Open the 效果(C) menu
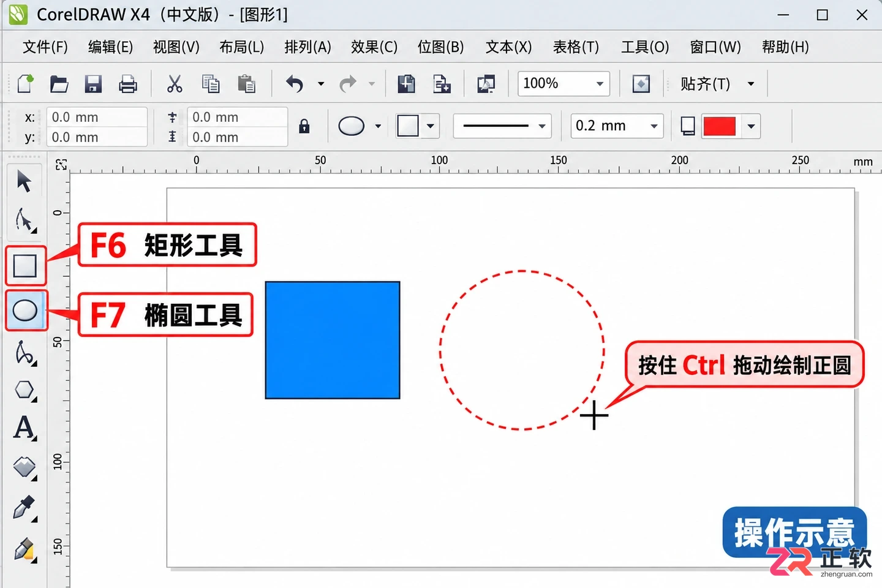This screenshot has width=882, height=588. [374, 47]
